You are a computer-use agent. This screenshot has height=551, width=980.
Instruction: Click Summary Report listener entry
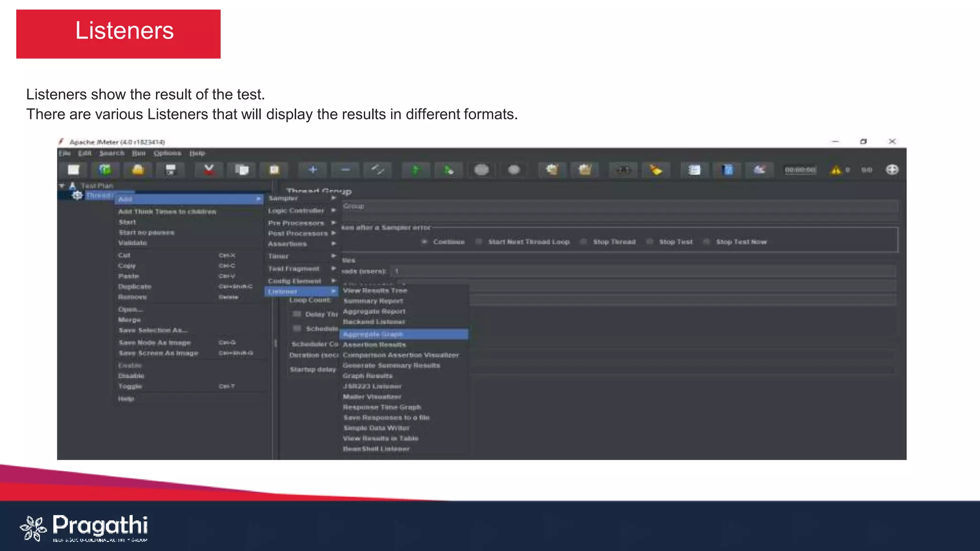point(373,301)
